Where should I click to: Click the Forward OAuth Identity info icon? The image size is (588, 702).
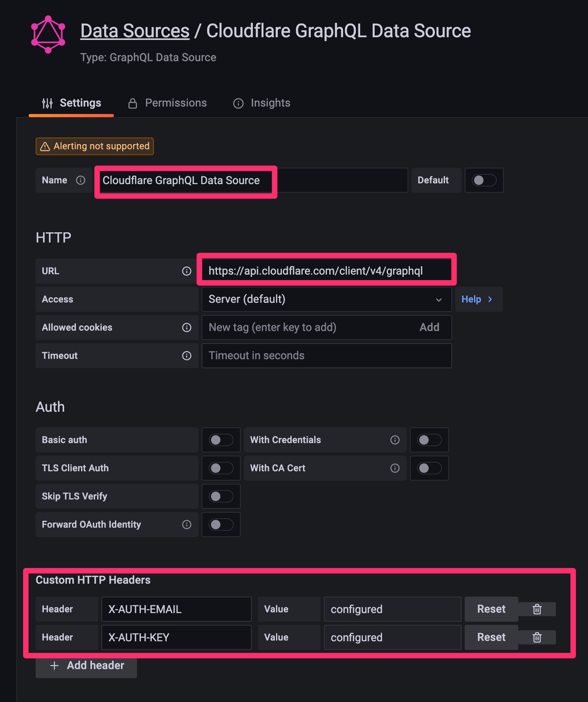point(187,525)
